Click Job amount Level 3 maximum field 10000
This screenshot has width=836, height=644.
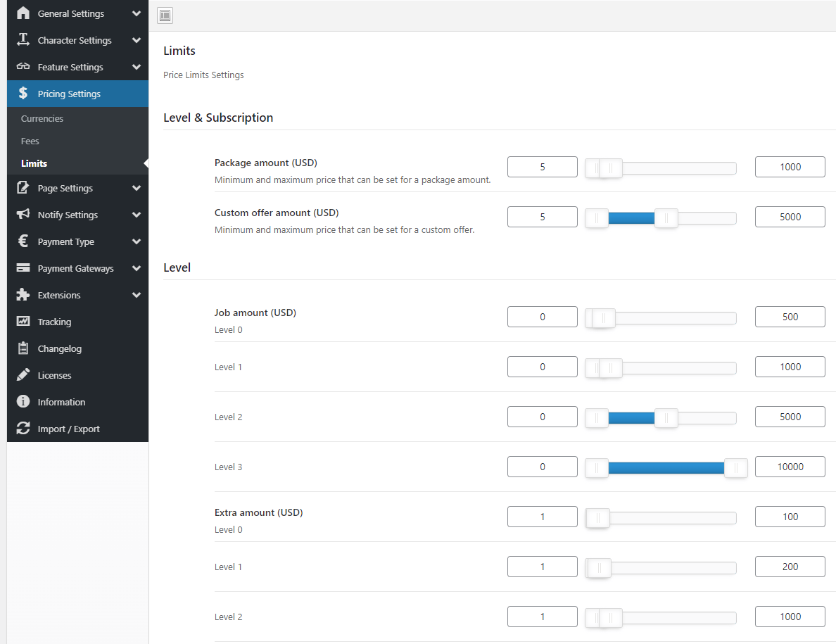click(790, 467)
